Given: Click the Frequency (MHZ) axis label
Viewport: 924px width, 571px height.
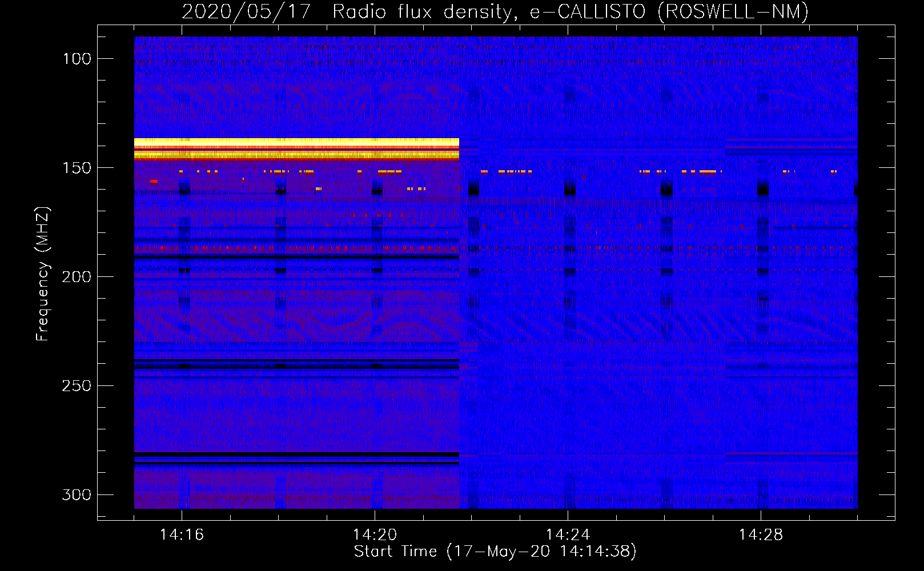Looking at the screenshot, I should coord(43,274).
